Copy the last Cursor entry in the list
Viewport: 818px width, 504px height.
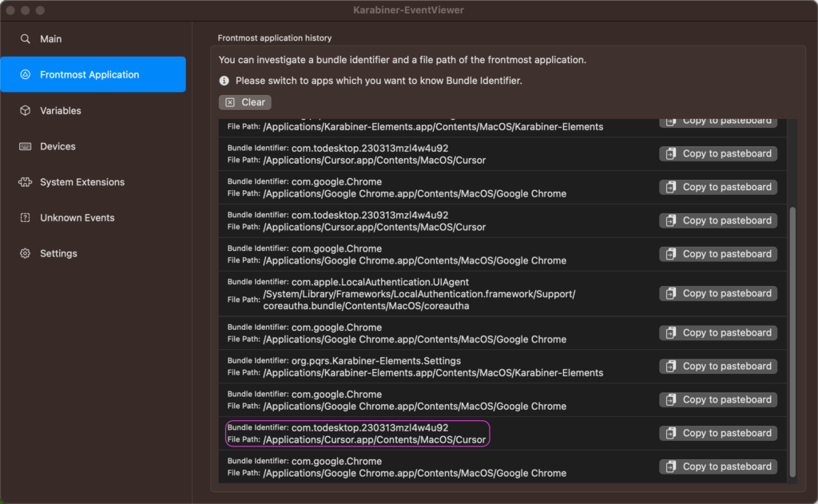click(718, 433)
